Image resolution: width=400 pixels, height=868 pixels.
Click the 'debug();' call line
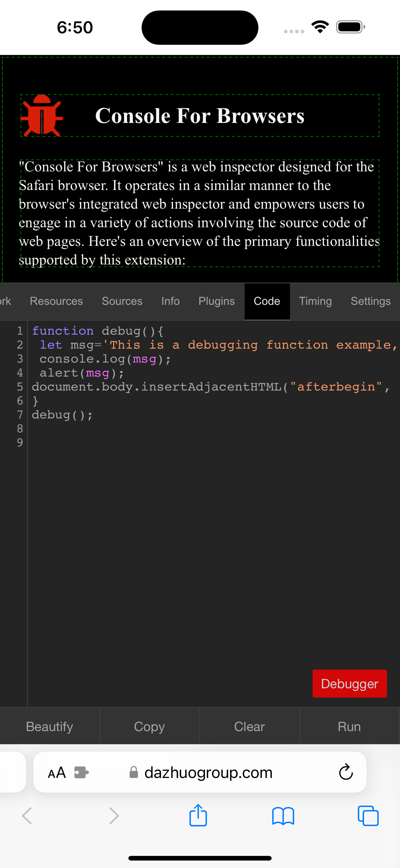point(62,415)
